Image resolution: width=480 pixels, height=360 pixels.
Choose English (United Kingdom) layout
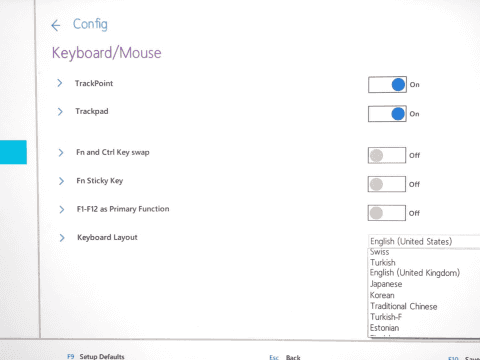(415, 273)
